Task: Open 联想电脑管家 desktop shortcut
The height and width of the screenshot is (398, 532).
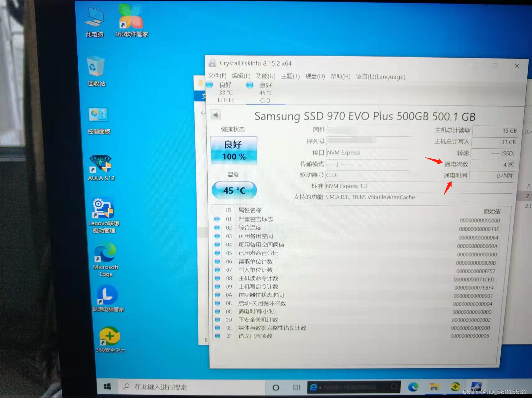Action: [108, 299]
